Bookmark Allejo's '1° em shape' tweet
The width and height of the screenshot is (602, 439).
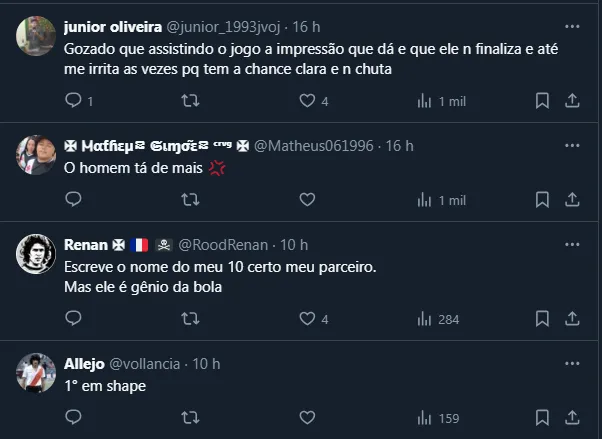541,418
